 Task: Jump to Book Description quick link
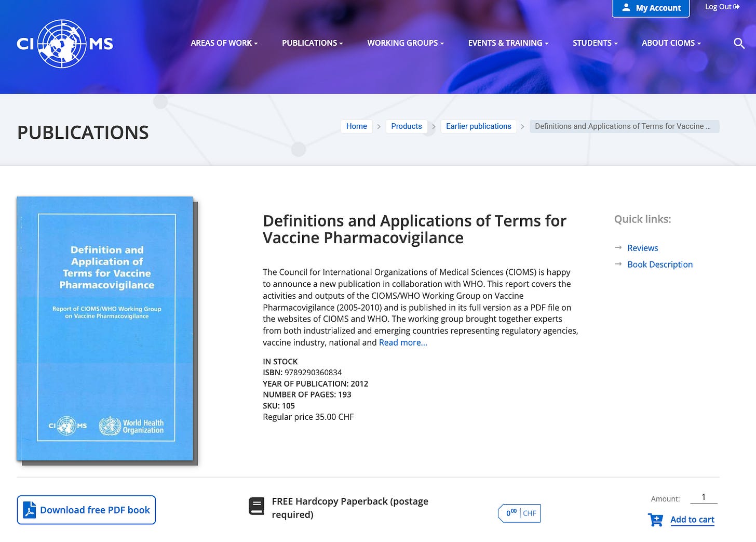click(660, 265)
